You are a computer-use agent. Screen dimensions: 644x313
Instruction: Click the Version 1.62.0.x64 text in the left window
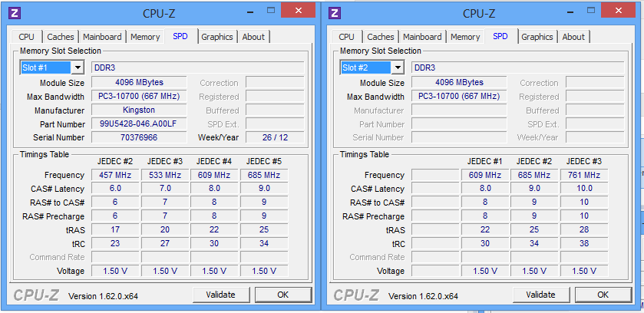point(103,296)
